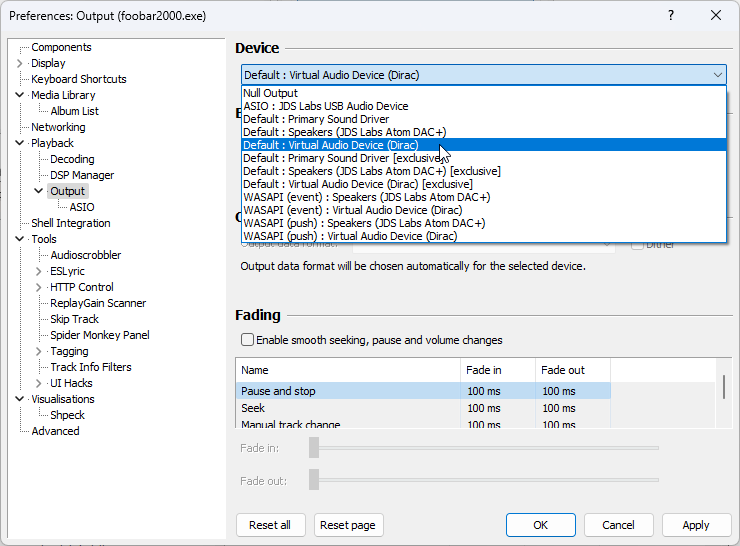
Task: Expand the UI Hacks tree node
Action: 39,383
